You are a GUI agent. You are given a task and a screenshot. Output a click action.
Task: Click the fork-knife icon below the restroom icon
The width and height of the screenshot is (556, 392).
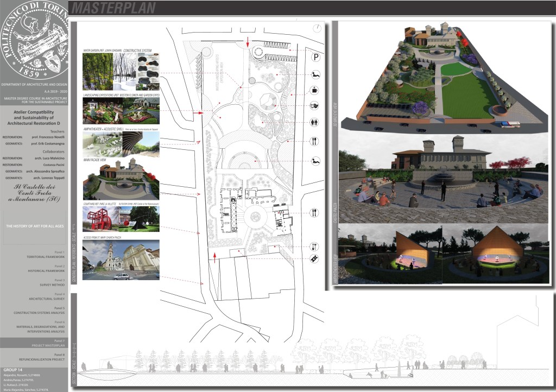click(x=315, y=142)
